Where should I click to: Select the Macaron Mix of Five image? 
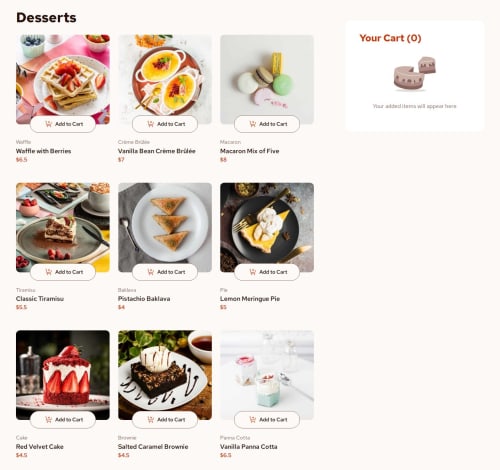(267, 79)
